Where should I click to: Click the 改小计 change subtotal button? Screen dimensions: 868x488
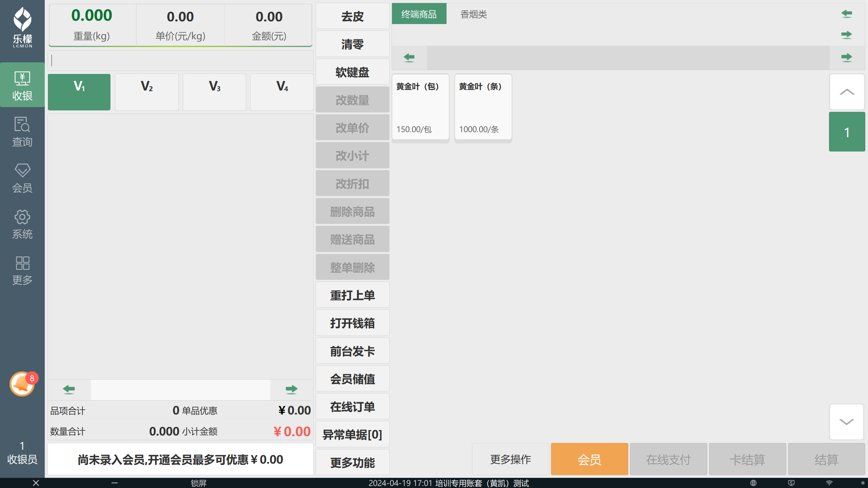click(353, 156)
